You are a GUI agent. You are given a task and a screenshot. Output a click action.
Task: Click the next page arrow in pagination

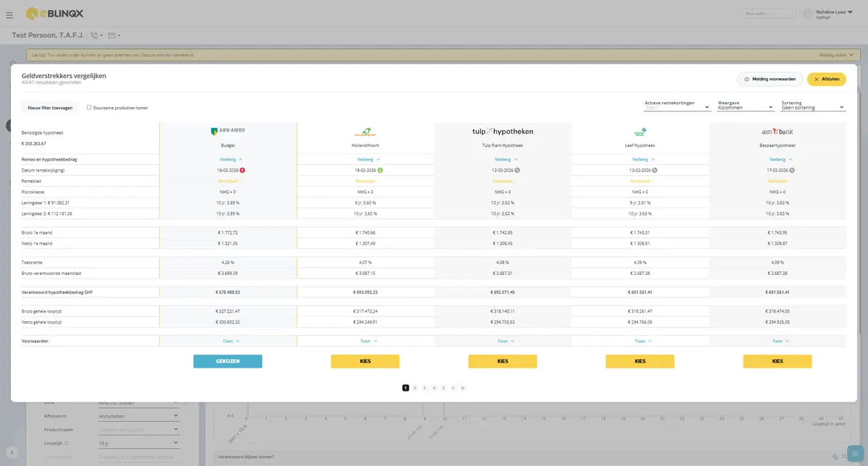click(453, 388)
